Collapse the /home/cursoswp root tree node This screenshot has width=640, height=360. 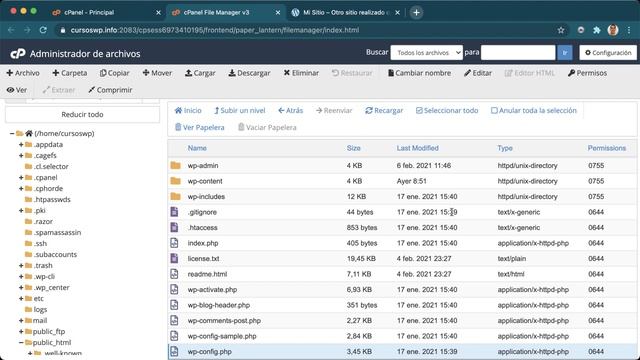click(x=12, y=133)
